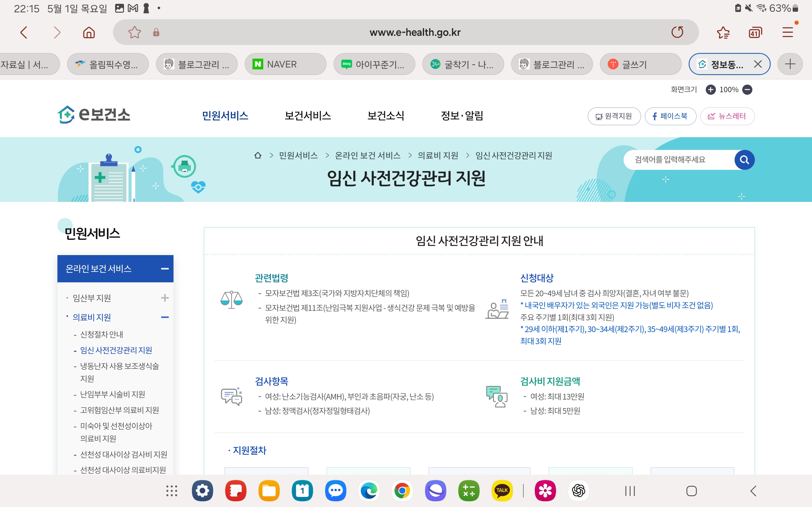Click the breadcrumb home icon
The width and height of the screenshot is (812, 507).
258,155
